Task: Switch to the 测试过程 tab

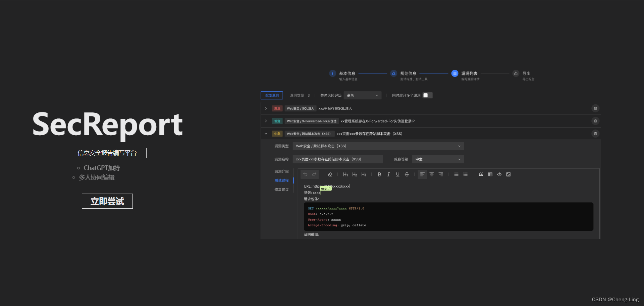Action: point(281,181)
